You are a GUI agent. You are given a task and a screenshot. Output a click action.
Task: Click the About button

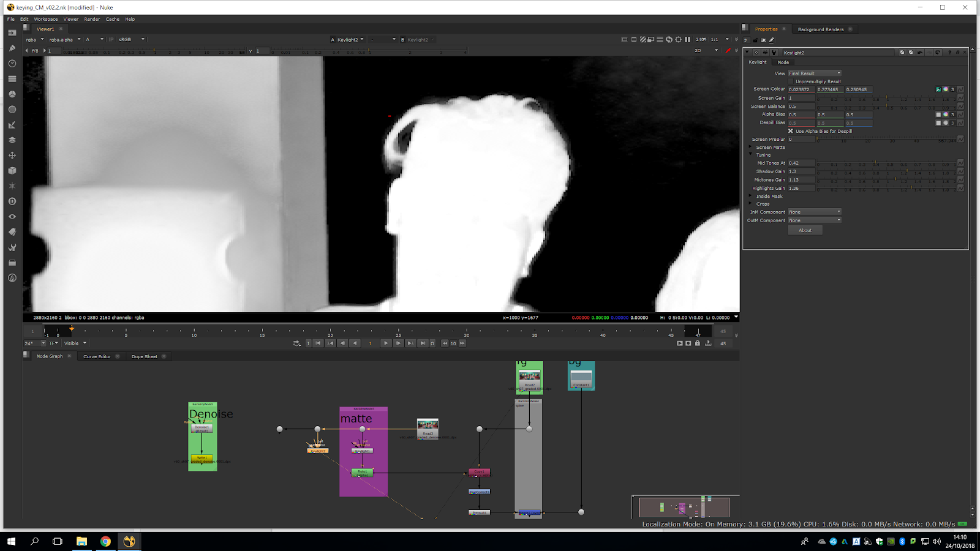805,230
